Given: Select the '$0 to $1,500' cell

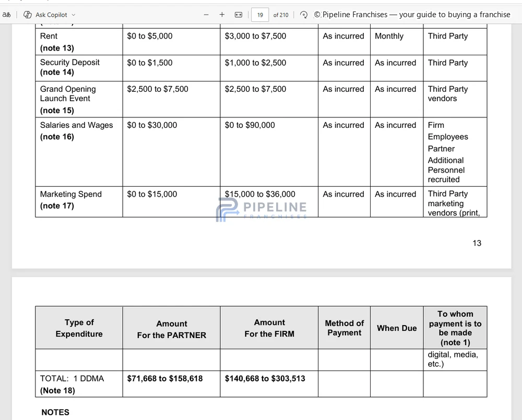Looking at the screenshot, I should click(150, 63).
